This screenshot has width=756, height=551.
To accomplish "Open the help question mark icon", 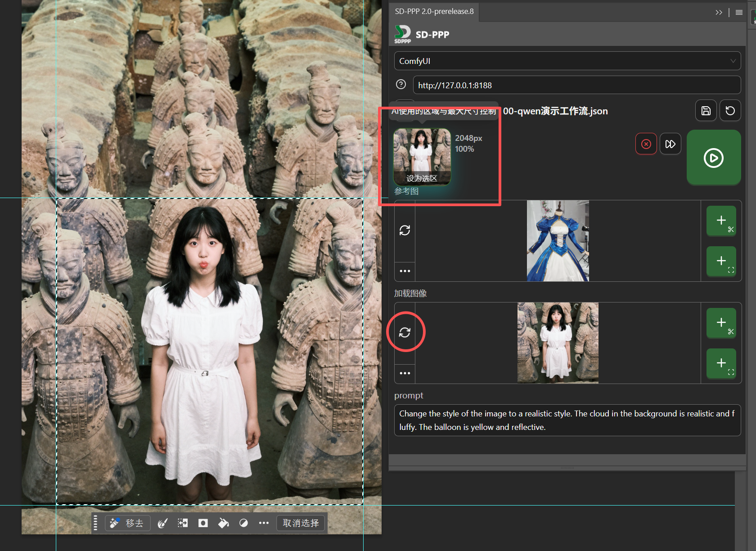I will pos(401,85).
